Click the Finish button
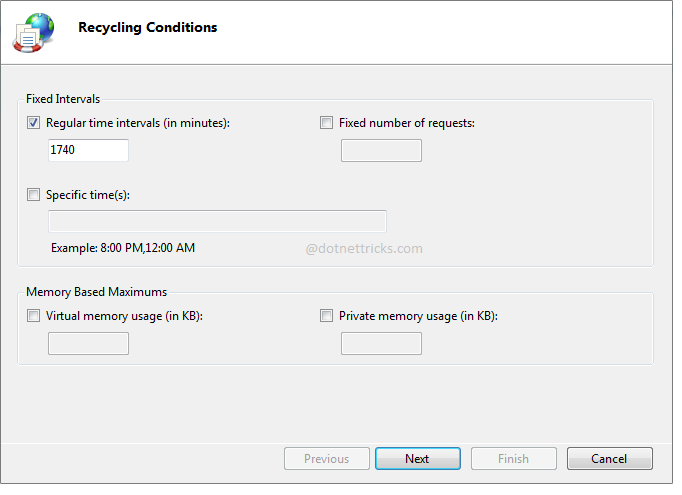Screen dimensions: 682x495 tap(513, 459)
